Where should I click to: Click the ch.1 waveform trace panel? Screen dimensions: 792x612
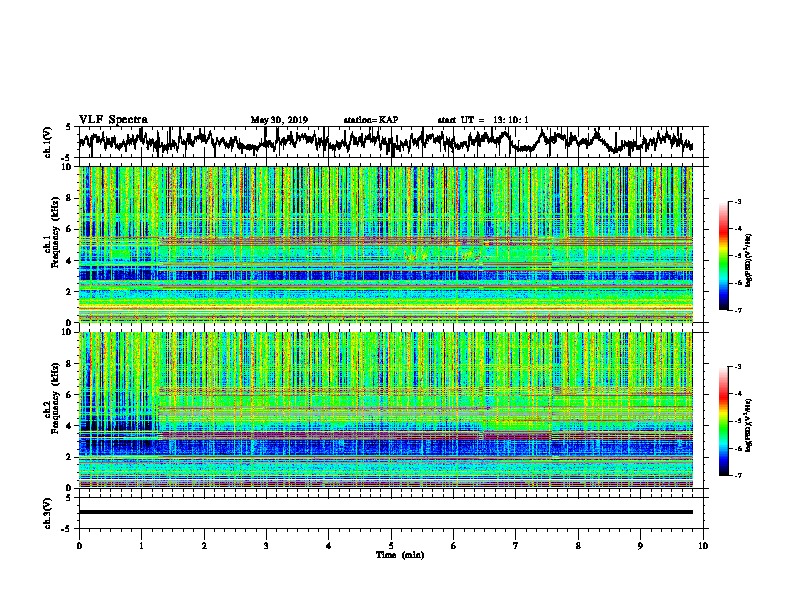[x=391, y=142]
